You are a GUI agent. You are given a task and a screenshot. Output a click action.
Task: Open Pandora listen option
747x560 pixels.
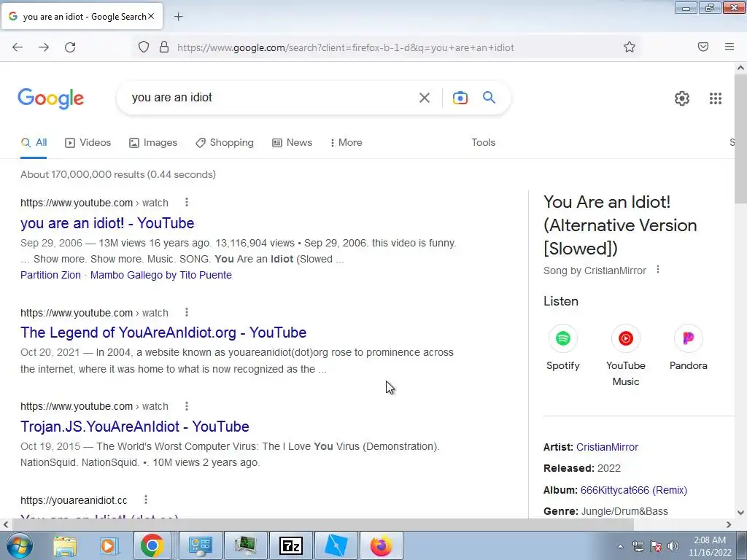point(689,348)
